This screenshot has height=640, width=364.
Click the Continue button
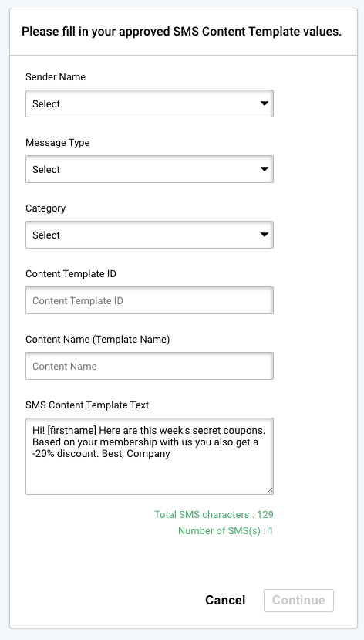(298, 601)
